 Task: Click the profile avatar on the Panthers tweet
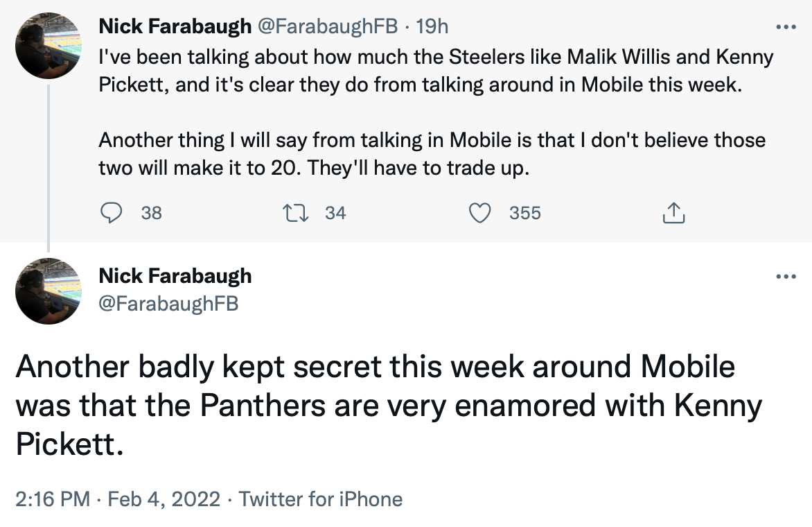pyautogui.click(x=48, y=291)
